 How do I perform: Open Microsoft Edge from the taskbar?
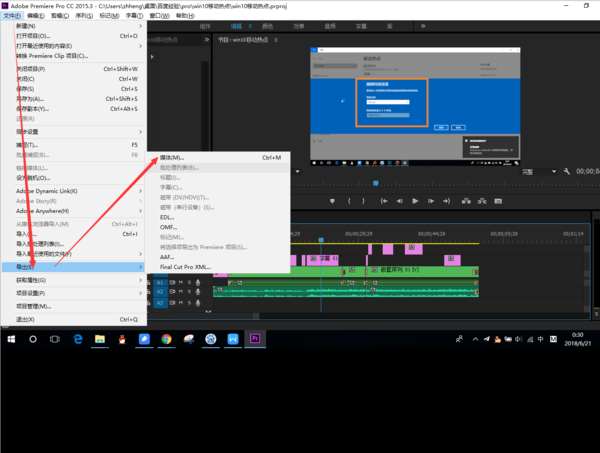[x=78, y=339]
